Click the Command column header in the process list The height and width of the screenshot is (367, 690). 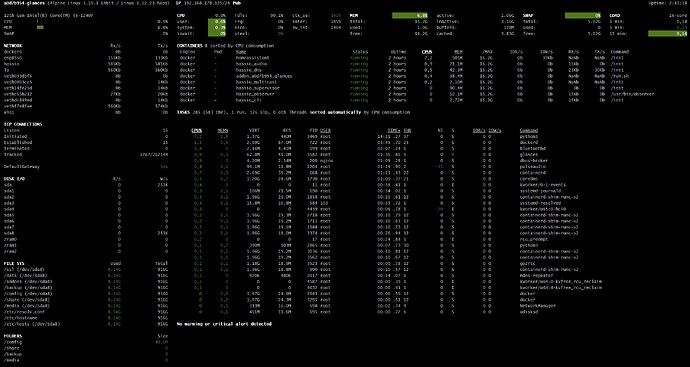(x=529, y=130)
